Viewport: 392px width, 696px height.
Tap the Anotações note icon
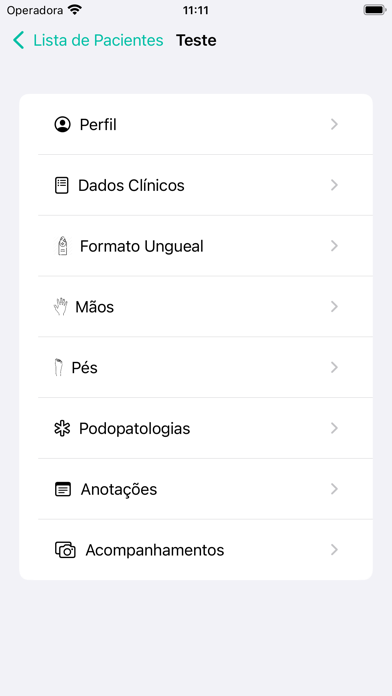[63, 489]
